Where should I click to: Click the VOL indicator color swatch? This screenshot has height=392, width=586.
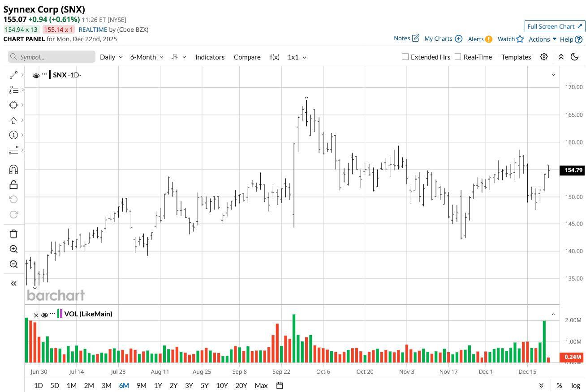tap(60, 314)
